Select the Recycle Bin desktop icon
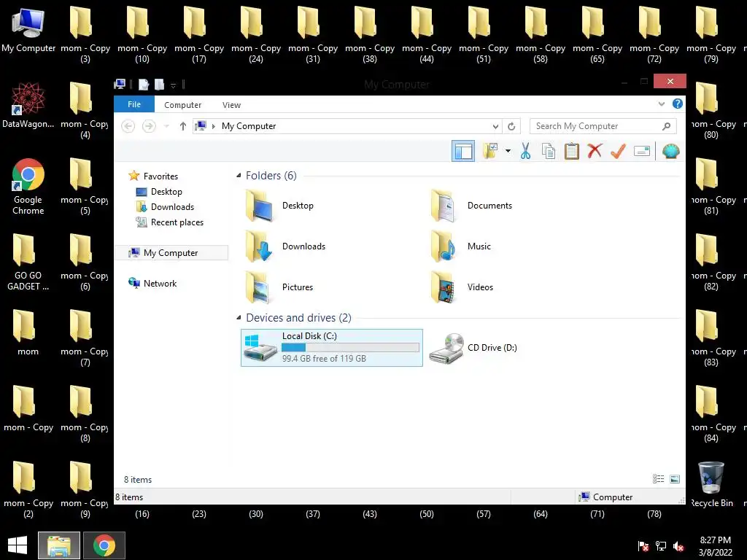The image size is (747, 560). (x=711, y=484)
